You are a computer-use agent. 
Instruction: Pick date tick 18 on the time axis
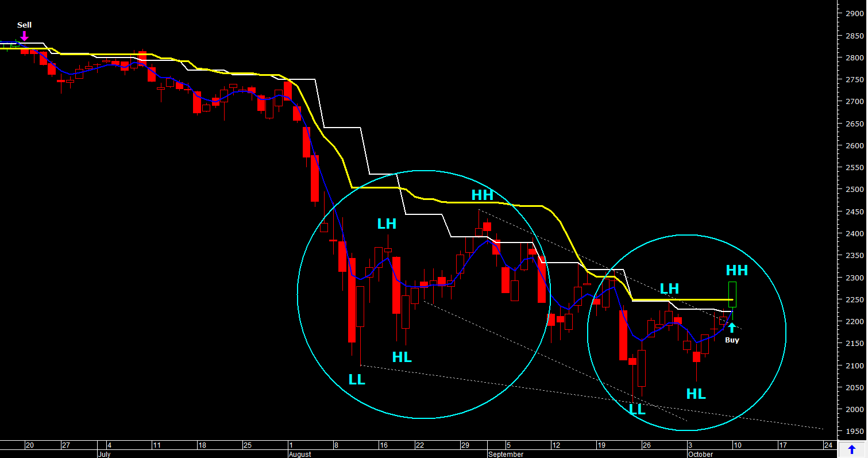(x=202, y=445)
